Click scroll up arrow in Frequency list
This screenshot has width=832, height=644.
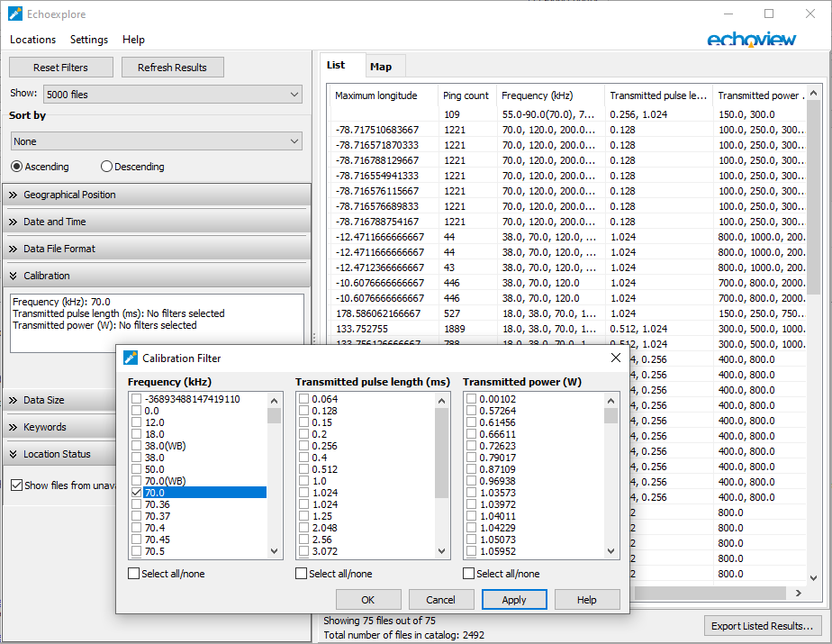click(x=274, y=401)
